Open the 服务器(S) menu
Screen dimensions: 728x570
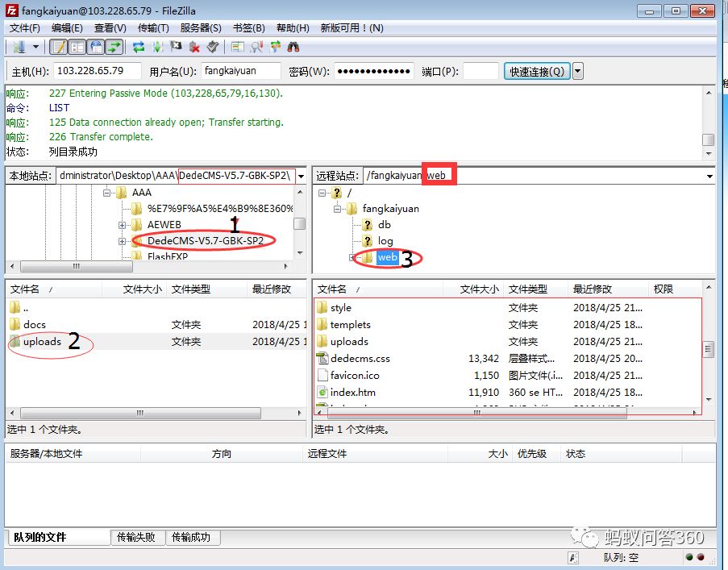(x=201, y=28)
